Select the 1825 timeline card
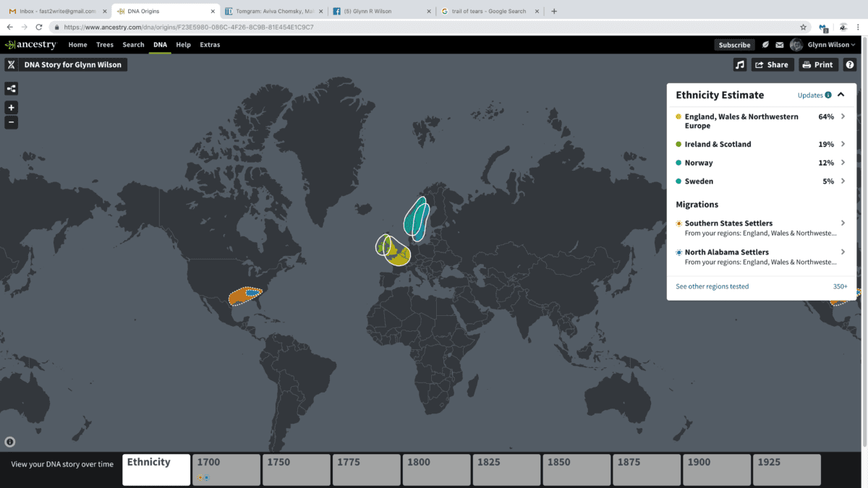The image size is (868, 488). point(507,470)
